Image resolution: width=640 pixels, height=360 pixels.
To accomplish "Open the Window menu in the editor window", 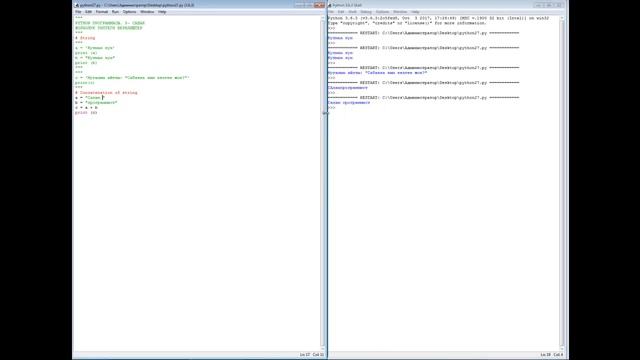I will point(147,12).
